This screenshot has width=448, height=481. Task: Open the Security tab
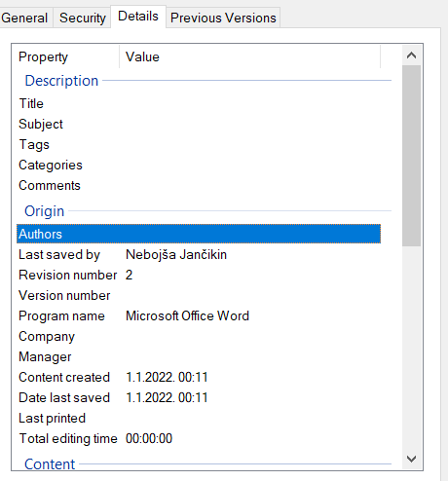[x=83, y=18]
